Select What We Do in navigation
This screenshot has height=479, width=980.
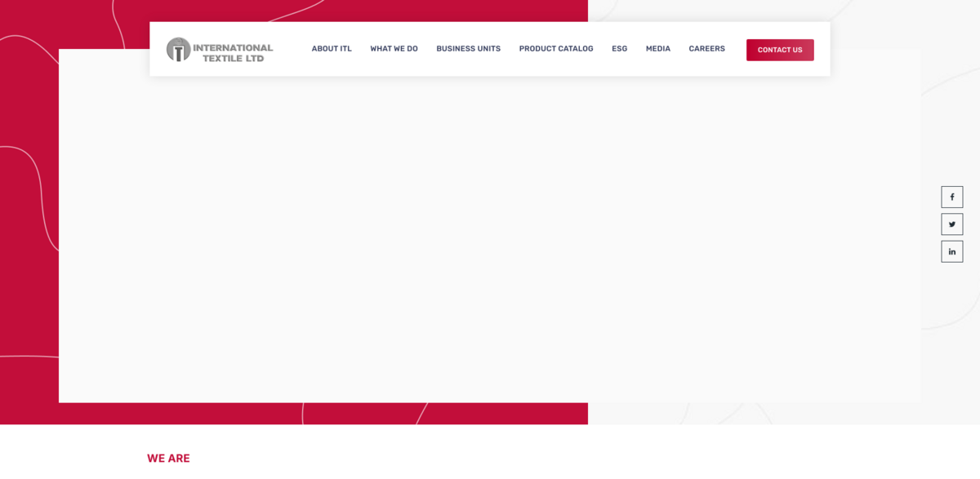394,49
